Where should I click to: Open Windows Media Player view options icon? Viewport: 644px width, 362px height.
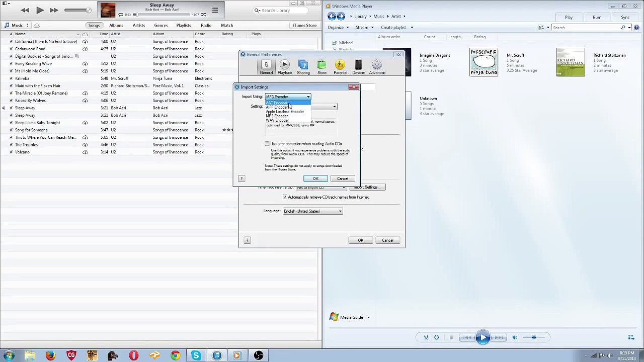click(541, 28)
